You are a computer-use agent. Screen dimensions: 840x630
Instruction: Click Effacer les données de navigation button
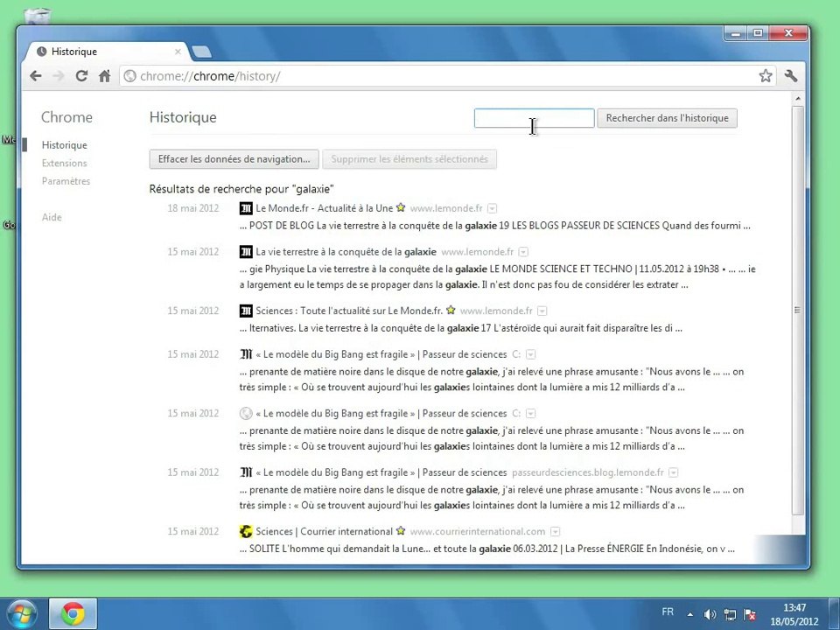pos(234,159)
